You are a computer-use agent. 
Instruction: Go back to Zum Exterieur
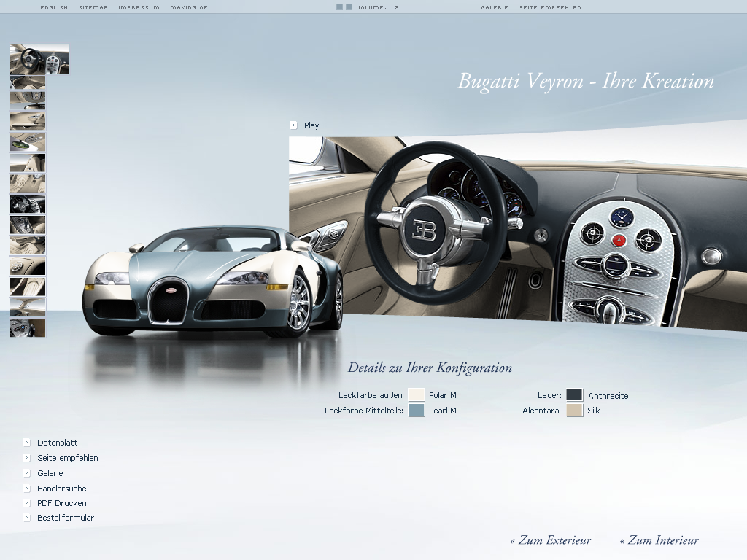(551, 540)
